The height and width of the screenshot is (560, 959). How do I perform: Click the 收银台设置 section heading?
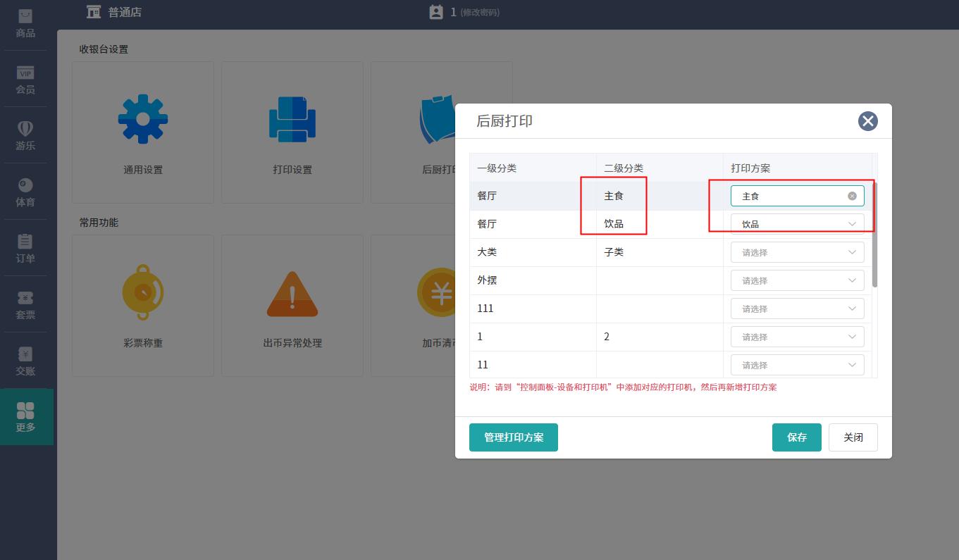click(104, 49)
